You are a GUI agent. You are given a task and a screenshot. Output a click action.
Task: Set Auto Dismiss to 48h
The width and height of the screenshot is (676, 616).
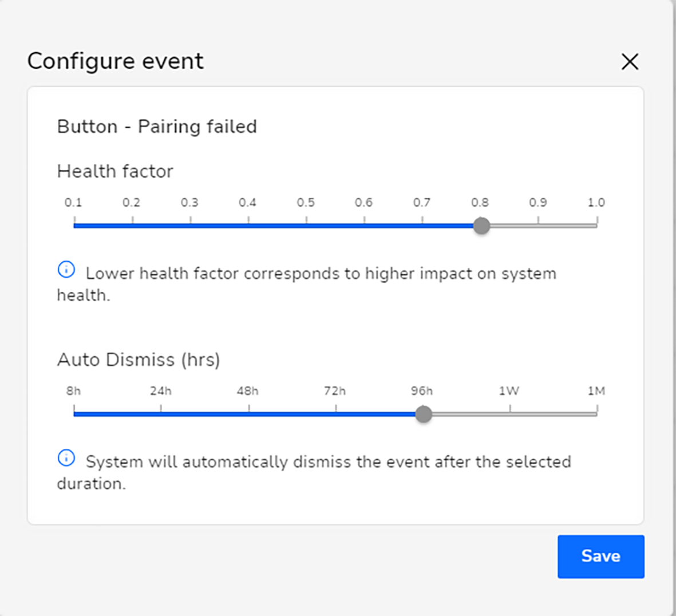click(249, 414)
